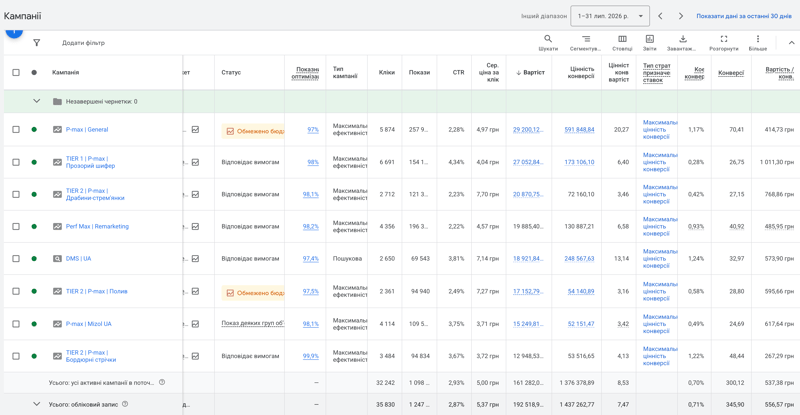This screenshot has width=800, height=415.
Task: Sort by the Покази column header
Action: pos(419,72)
